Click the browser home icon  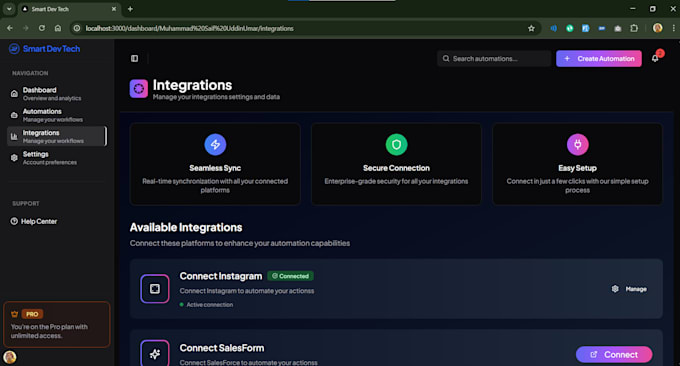pos(58,28)
